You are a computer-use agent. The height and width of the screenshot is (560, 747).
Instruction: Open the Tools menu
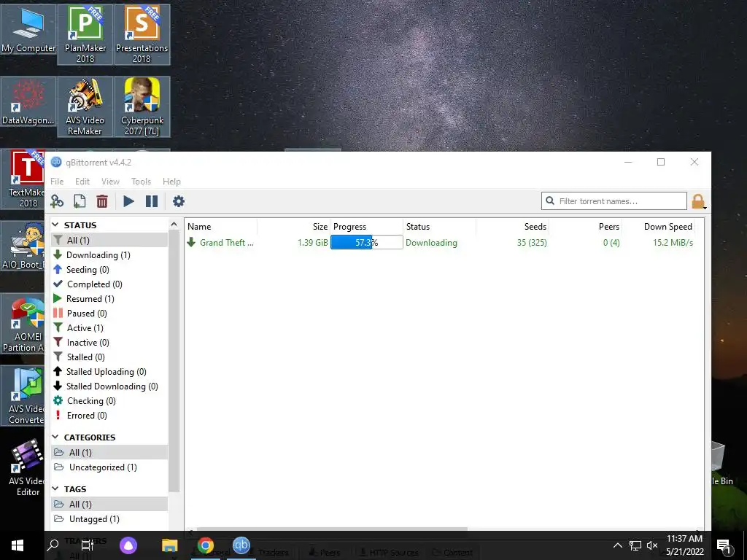[x=141, y=182]
